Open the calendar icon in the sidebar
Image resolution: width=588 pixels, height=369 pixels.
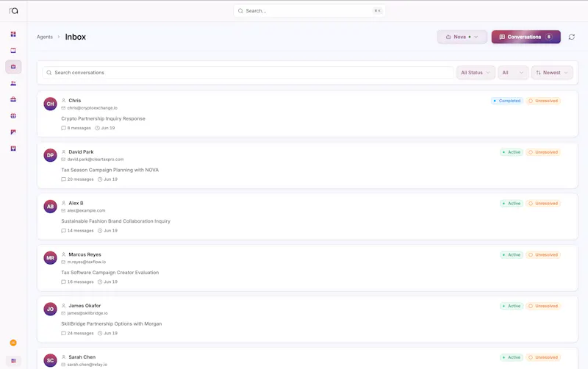coord(13,50)
